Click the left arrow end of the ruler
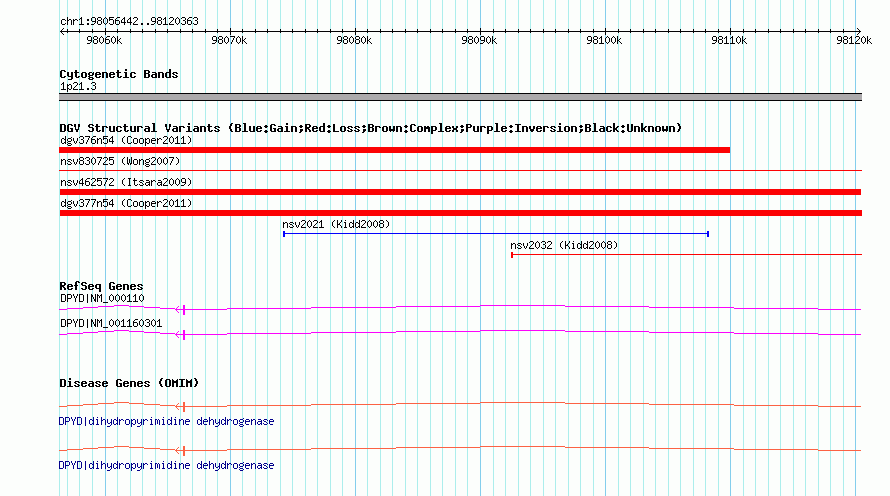Screen dimensions: 890x496 62,31
